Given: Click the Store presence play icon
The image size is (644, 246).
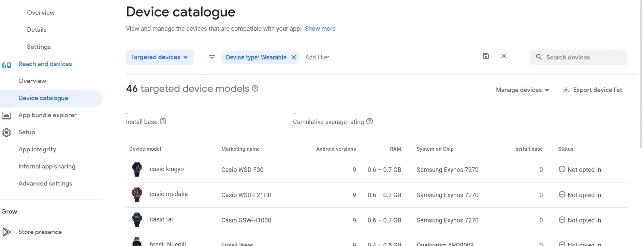Looking at the screenshot, I should (x=6, y=232).
